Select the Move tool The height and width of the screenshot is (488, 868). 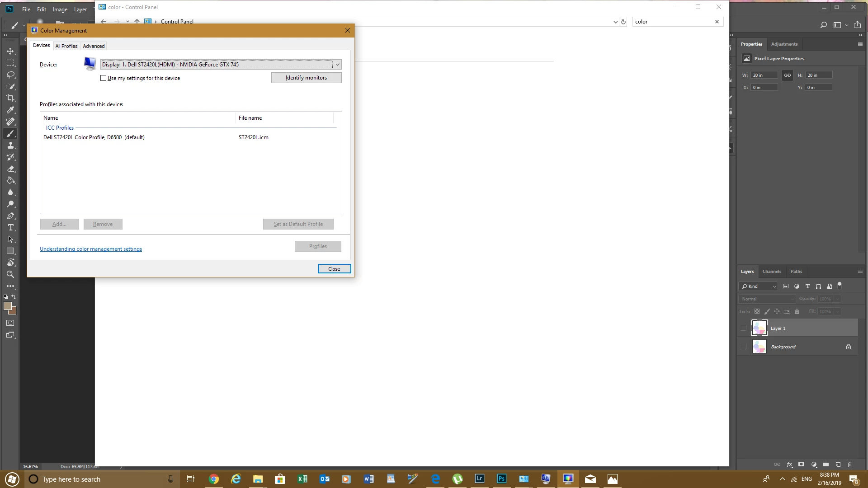coord(10,51)
